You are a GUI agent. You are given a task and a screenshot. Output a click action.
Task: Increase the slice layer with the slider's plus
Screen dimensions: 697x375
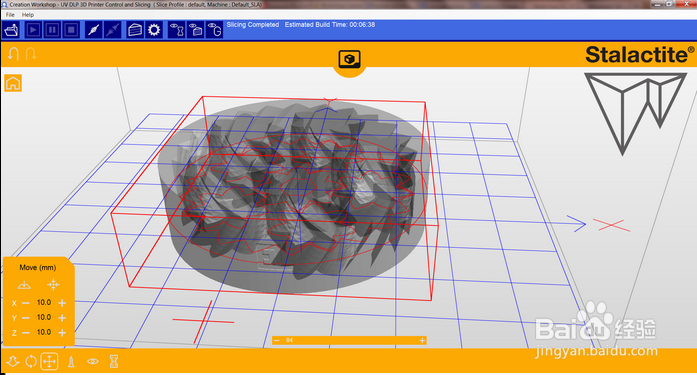pos(422,341)
